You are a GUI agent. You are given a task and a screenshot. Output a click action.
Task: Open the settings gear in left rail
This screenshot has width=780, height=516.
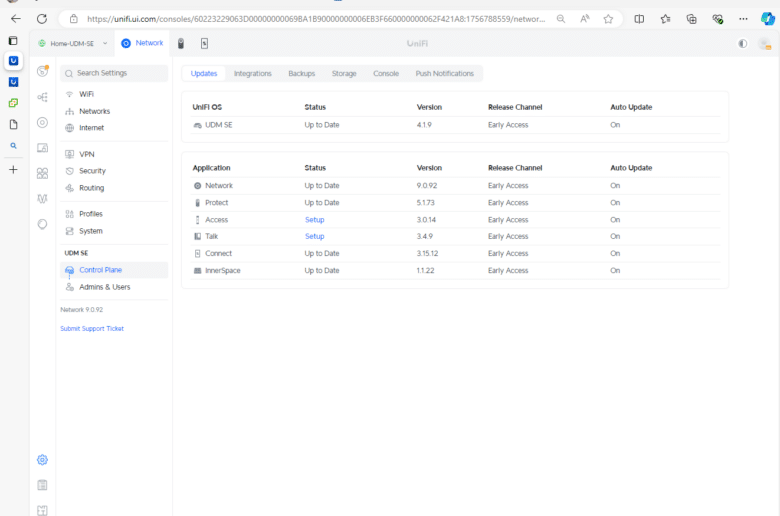tap(43, 460)
